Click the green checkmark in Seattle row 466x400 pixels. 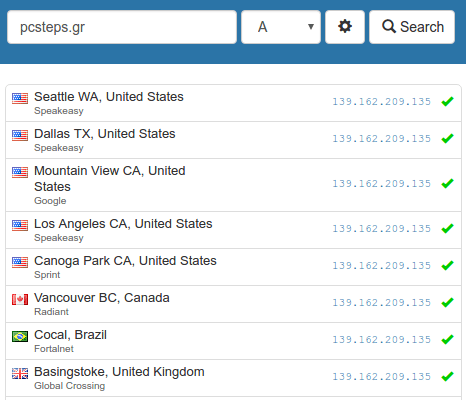(x=447, y=101)
